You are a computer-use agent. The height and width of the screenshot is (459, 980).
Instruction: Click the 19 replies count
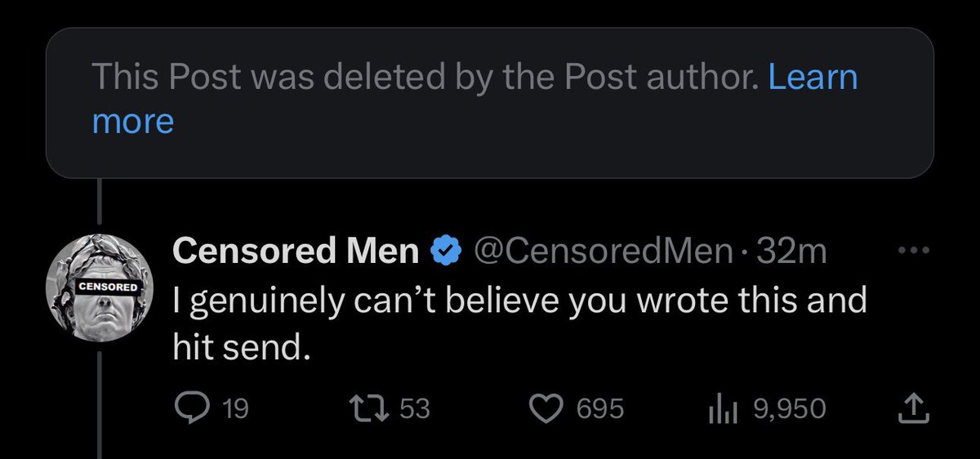[235, 408]
